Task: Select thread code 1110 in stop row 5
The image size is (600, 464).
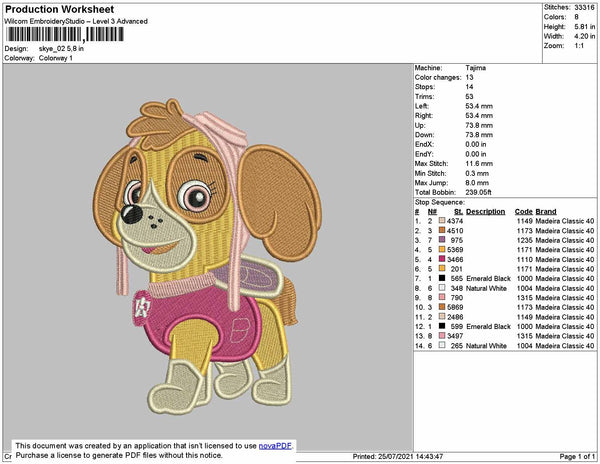Action: pos(525,259)
